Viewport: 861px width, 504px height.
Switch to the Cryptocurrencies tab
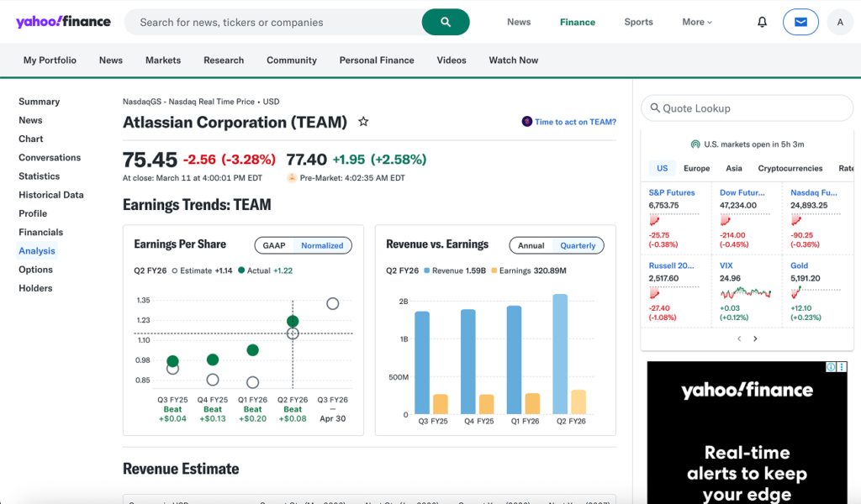tap(790, 167)
